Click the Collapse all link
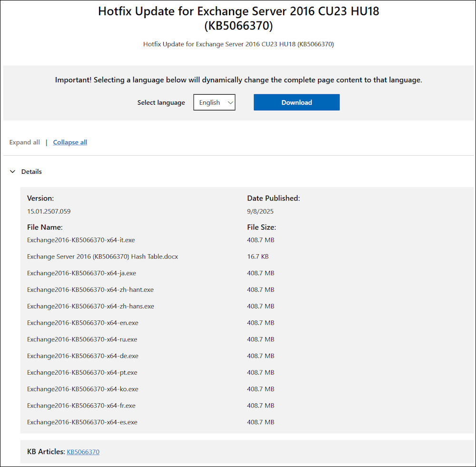 (x=70, y=142)
